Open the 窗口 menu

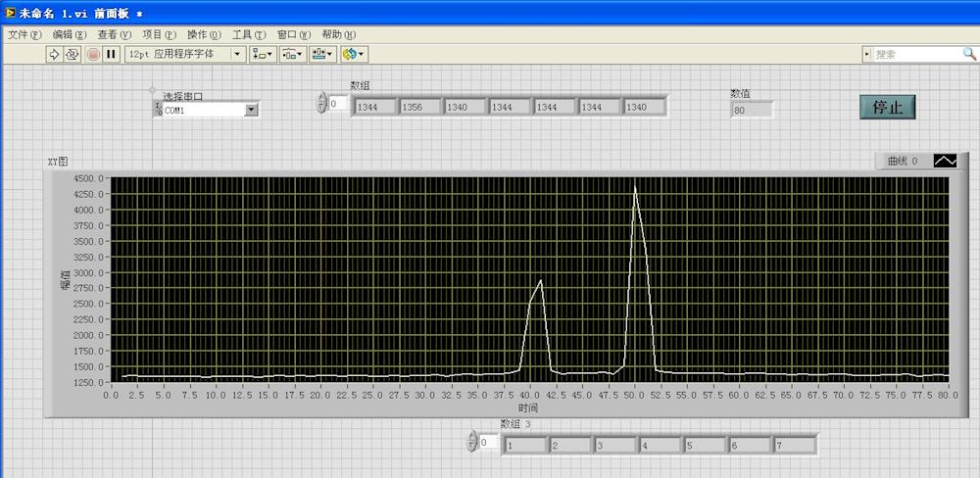click(x=294, y=35)
